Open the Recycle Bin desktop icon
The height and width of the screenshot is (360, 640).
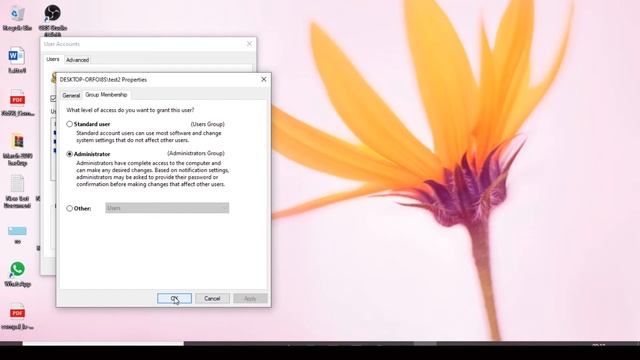(x=17, y=18)
